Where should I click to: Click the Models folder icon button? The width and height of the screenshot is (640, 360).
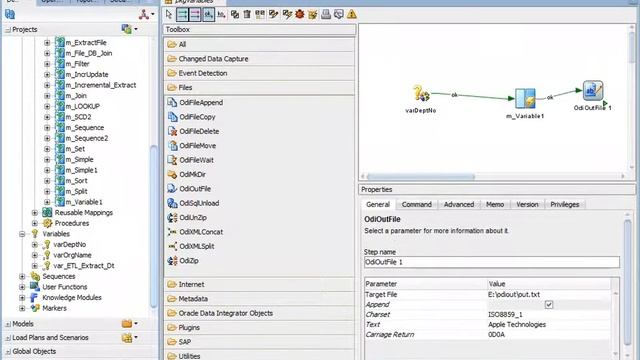coord(127,324)
